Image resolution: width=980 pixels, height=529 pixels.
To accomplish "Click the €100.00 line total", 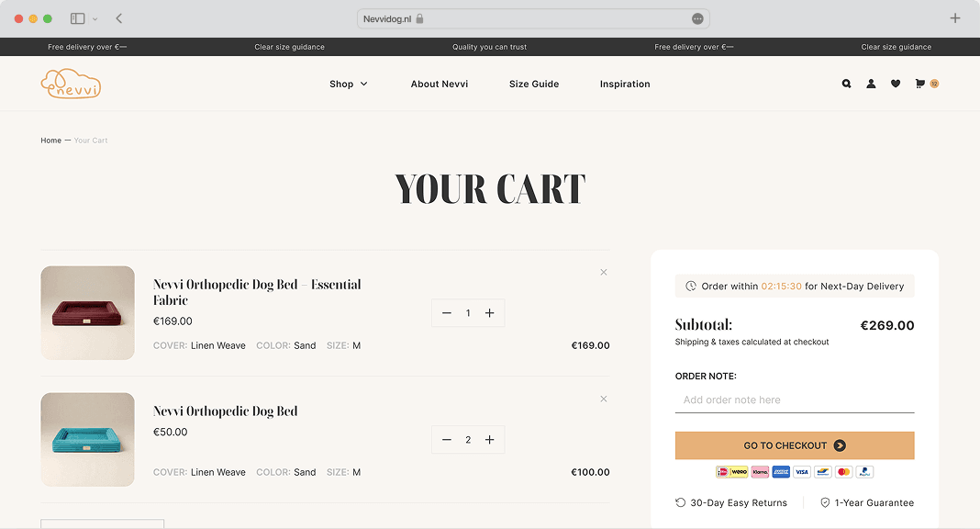I will (x=590, y=472).
